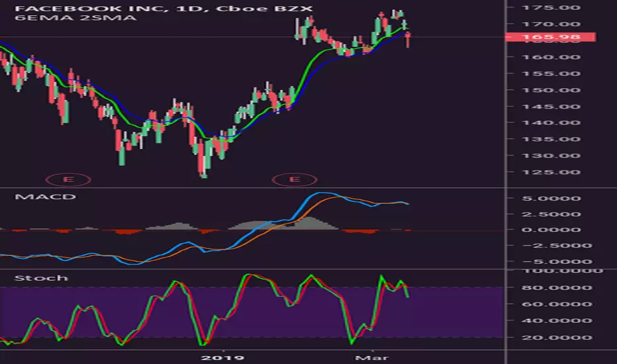Click the Stoch 60.0000 scale value
This screenshot has width=617, height=364.
[556, 304]
